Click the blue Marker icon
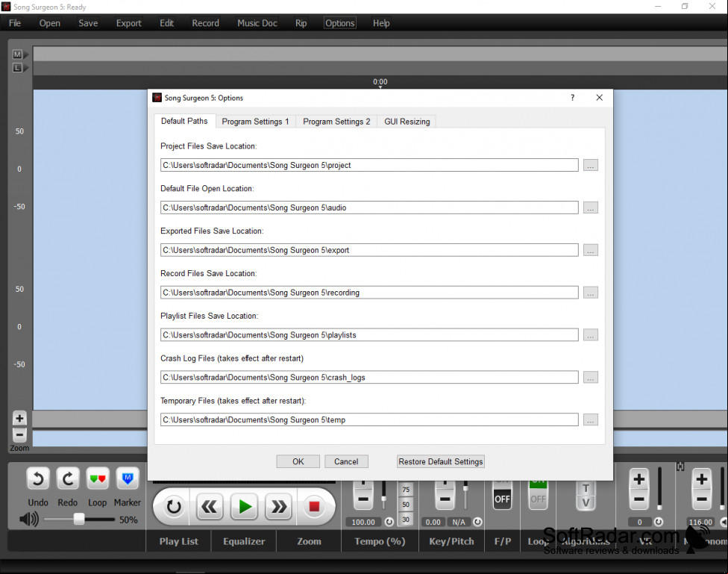This screenshot has width=728, height=574. [x=128, y=478]
